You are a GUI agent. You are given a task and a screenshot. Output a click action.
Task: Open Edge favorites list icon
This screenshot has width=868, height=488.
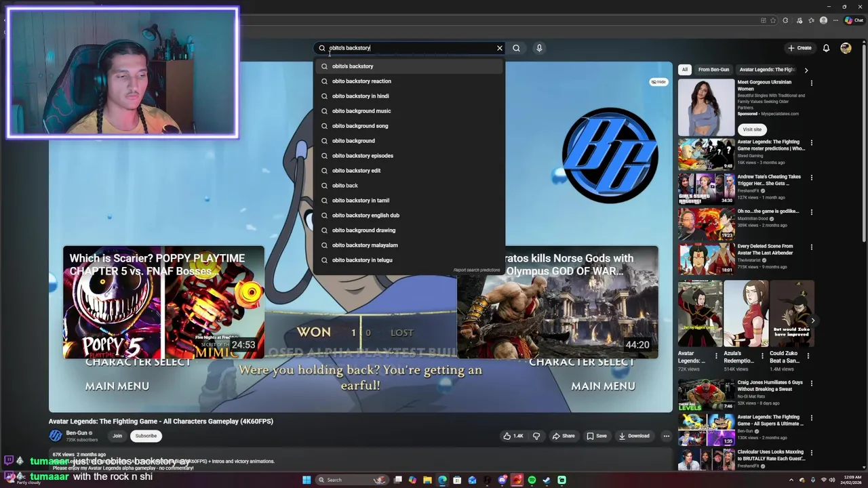[x=811, y=20]
